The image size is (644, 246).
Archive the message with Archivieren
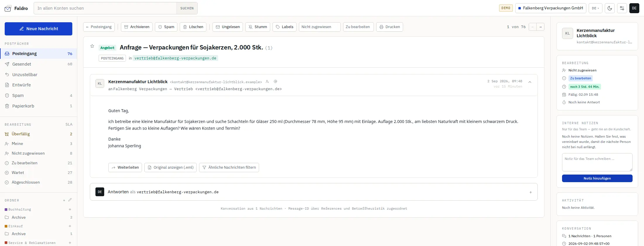click(137, 27)
